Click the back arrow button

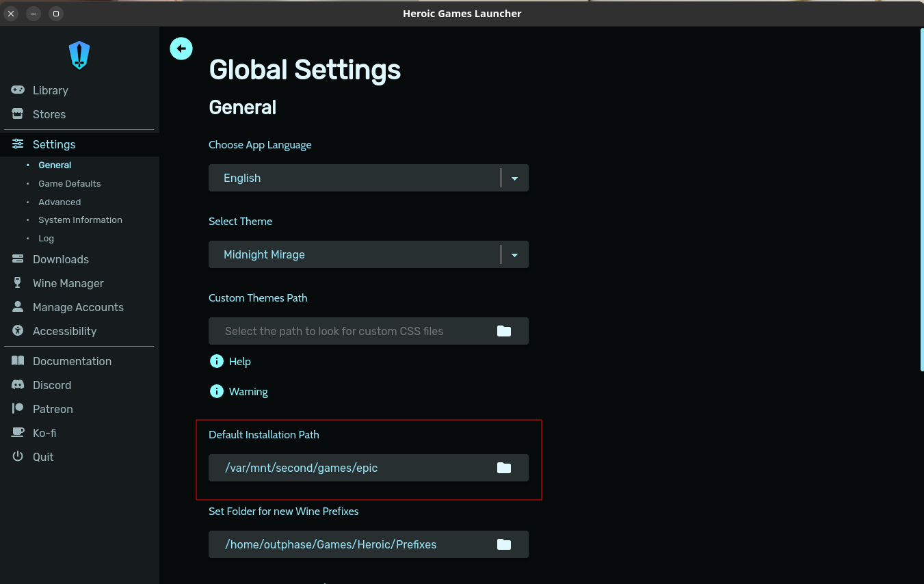pyautogui.click(x=181, y=49)
